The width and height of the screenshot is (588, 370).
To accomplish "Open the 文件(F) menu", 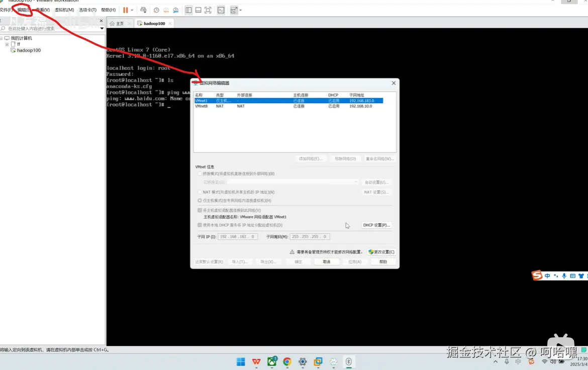I will point(6,10).
